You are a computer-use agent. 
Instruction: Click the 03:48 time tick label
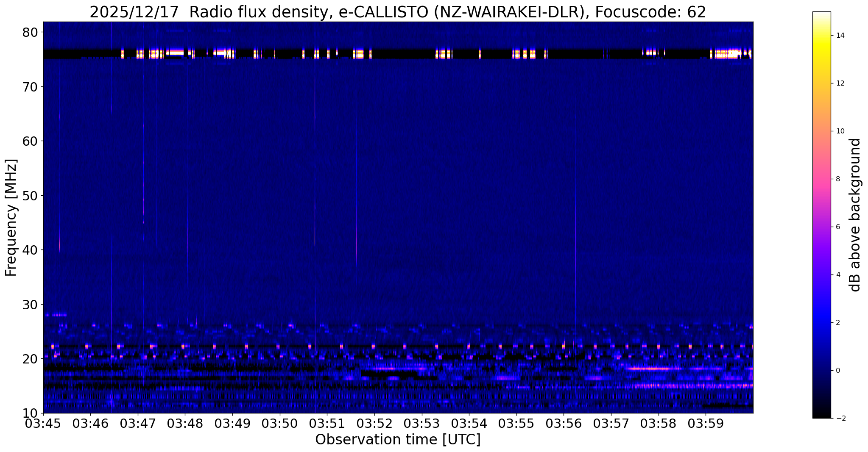pyautogui.click(x=185, y=423)
